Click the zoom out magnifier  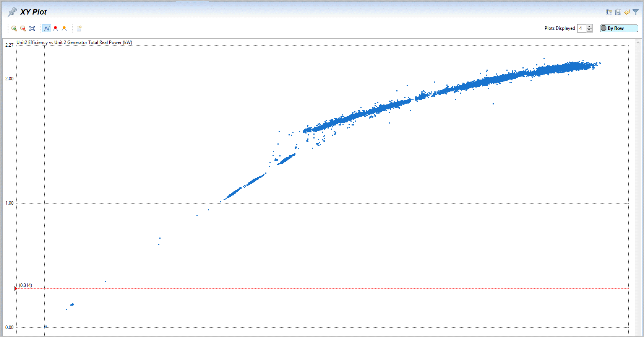tap(23, 28)
